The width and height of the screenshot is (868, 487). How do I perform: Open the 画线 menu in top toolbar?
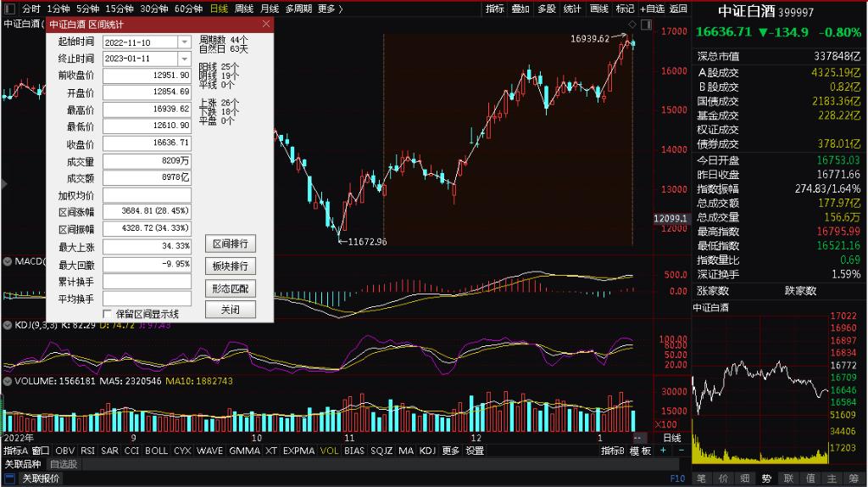598,8
